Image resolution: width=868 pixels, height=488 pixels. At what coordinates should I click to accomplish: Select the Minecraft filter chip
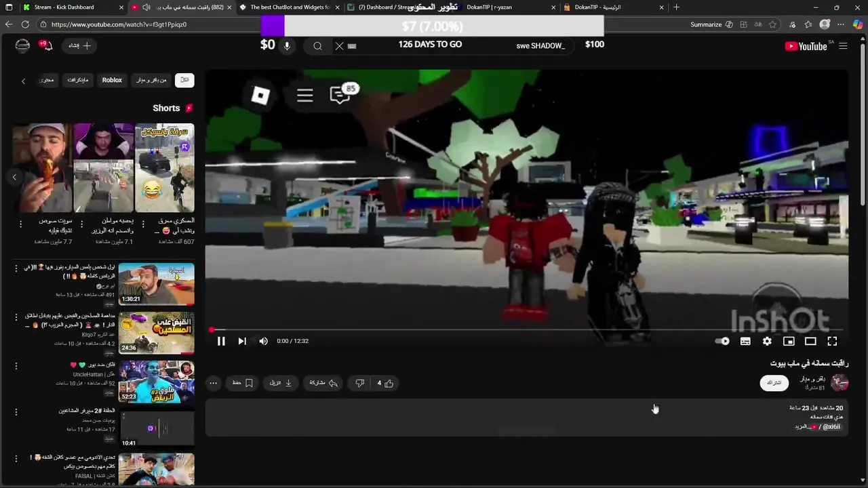[78, 80]
